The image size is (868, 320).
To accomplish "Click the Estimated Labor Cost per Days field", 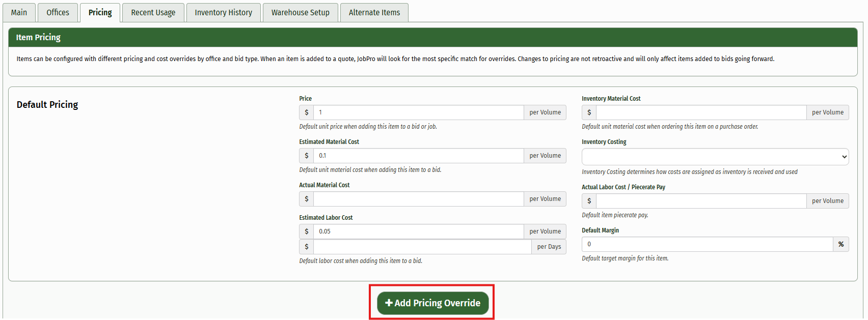I will pos(422,247).
